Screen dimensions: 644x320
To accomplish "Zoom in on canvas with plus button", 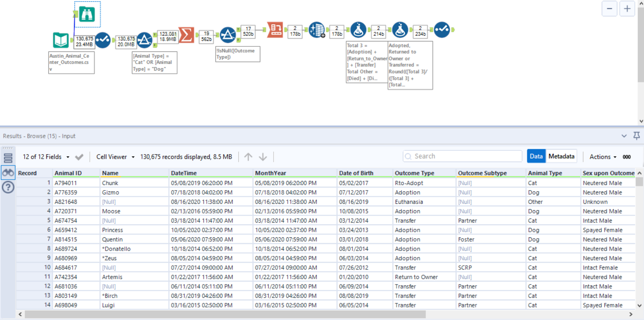I will (627, 9).
